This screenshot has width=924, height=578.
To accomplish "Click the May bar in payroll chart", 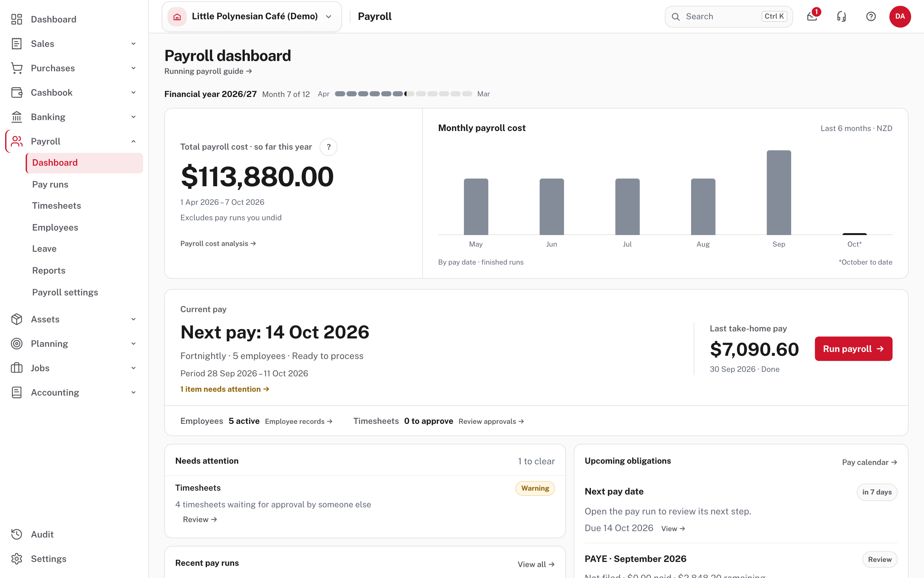I will tap(476, 206).
